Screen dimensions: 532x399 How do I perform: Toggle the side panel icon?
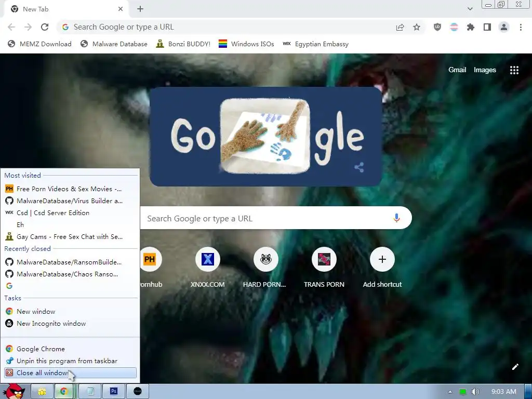pos(487,27)
